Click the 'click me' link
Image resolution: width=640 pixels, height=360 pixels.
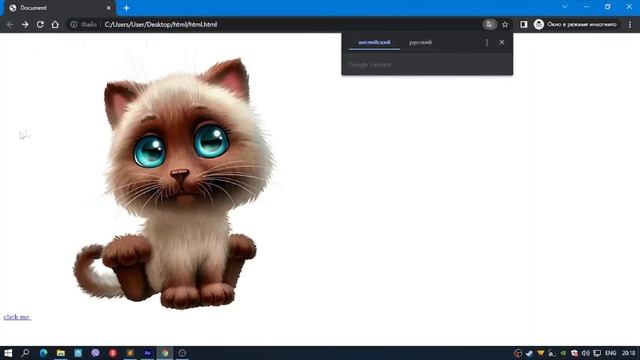(17, 317)
